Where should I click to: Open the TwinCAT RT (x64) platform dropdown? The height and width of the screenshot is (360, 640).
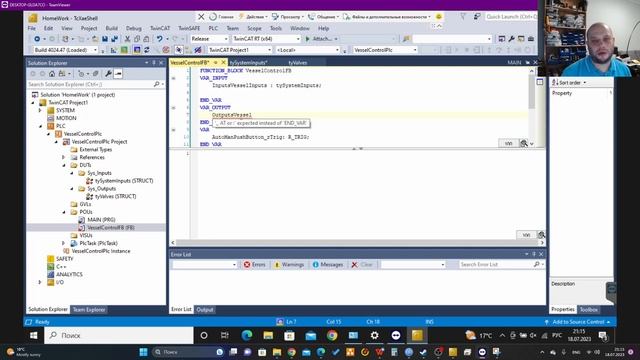[x=266, y=39]
